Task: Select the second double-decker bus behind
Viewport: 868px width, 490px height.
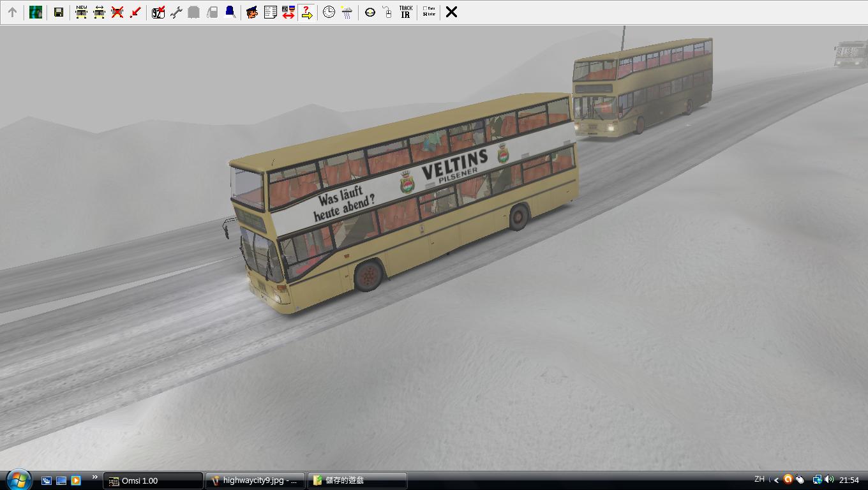Action: [x=642, y=87]
